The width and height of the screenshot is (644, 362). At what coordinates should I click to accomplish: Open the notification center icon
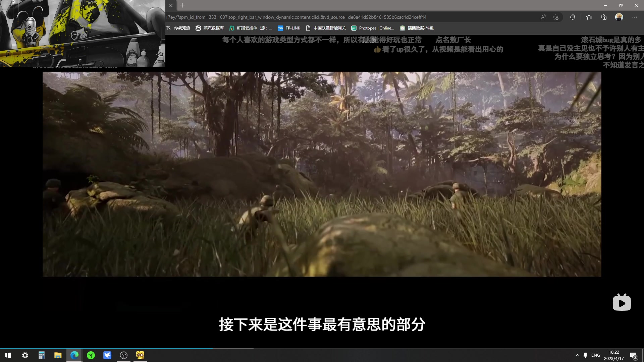pyautogui.click(x=633, y=355)
